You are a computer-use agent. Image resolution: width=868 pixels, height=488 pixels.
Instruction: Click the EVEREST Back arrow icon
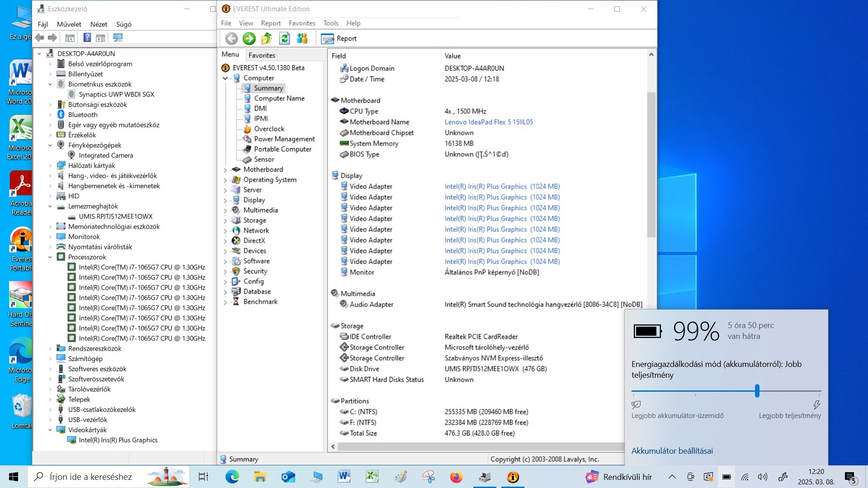(231, 39)
